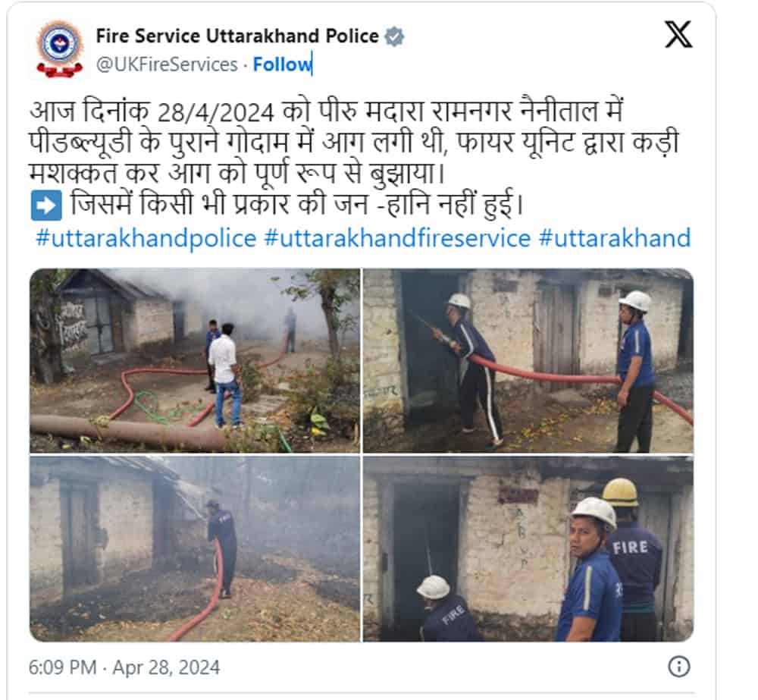Open the #uttarakhand hashtag
This screenshot has width=758, height=700.
[x=615, y=238]
